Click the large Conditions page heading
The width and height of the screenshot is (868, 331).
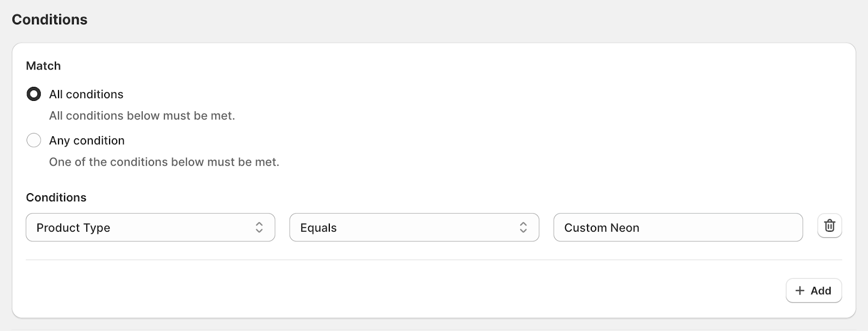[x=49, y=20]
